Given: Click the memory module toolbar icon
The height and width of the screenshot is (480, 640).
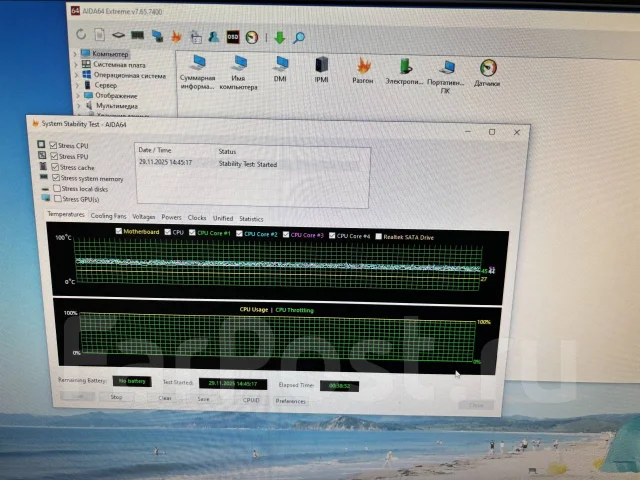Looking at the screenshot, I should (x=137, y=36).
